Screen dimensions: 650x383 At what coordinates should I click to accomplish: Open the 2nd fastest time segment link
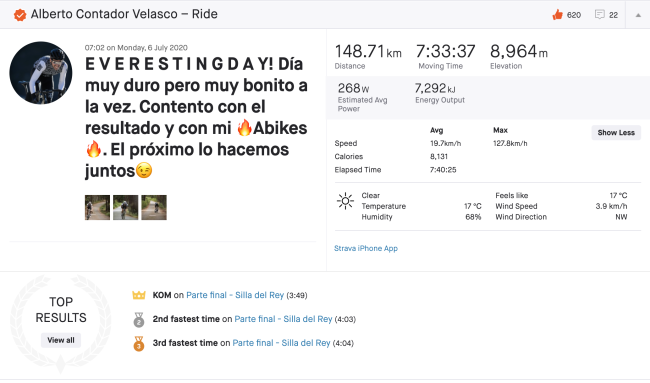coord(283,319)
